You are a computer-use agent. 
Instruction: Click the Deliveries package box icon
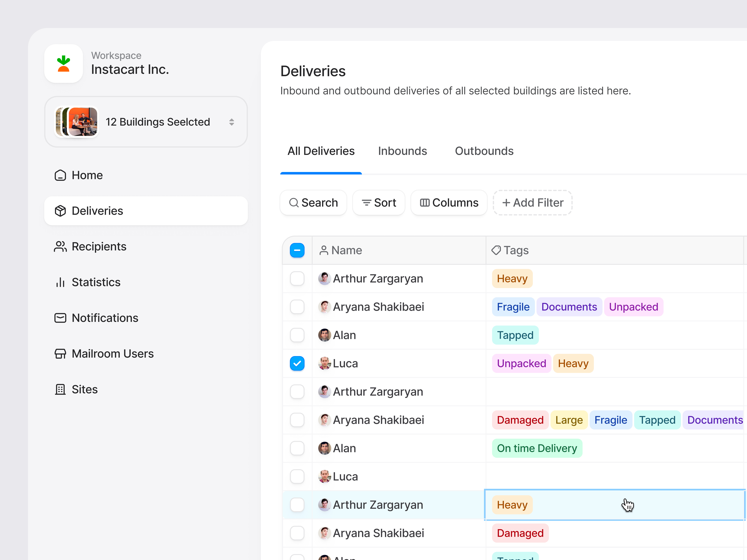60,211
